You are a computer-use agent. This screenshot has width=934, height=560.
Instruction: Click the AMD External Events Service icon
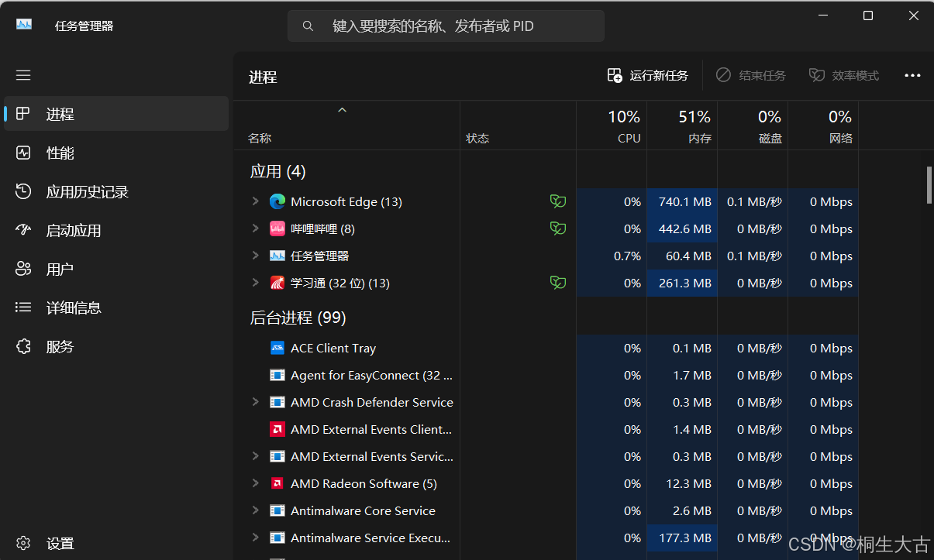coord(277,456)
